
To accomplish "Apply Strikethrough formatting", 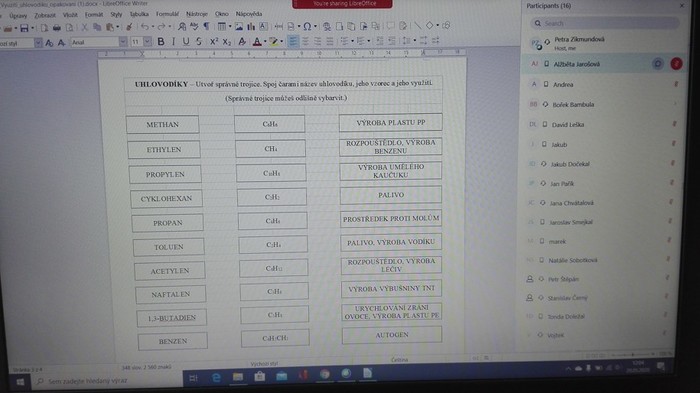I will tap(199, 42).
